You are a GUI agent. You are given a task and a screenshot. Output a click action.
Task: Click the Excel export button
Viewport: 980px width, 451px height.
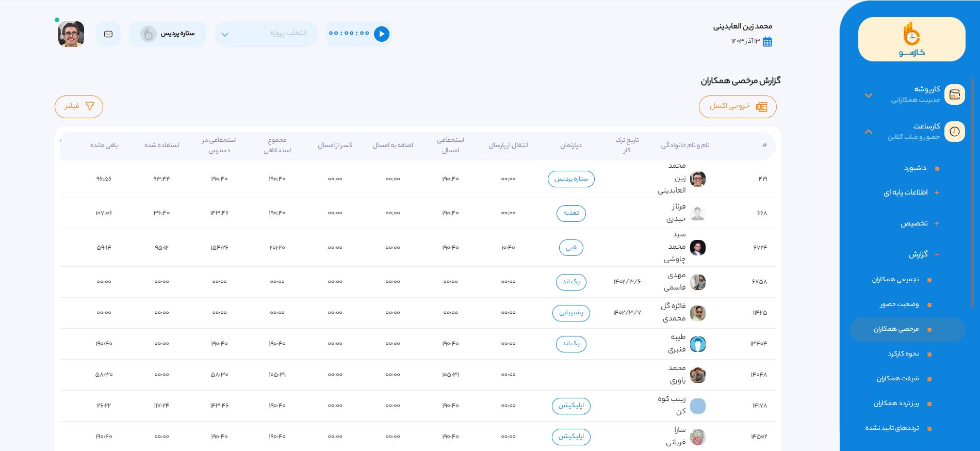pyautogui.click(x=737, y=106)
